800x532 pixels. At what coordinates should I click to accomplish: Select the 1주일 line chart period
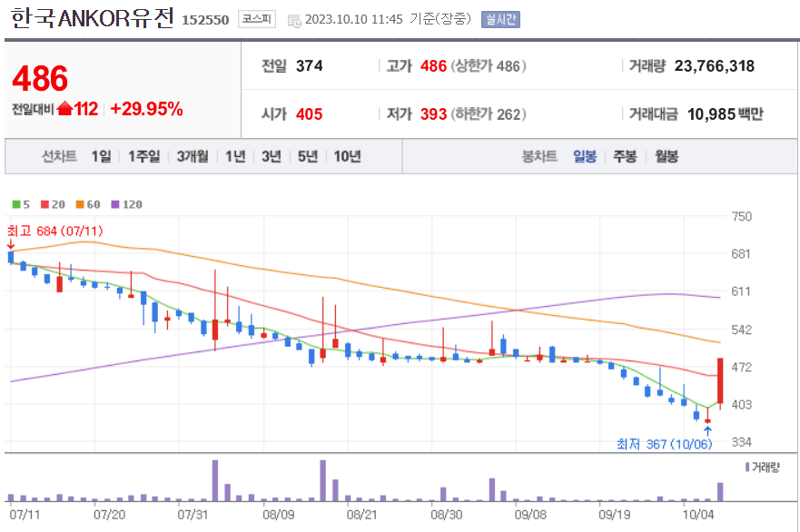pyautogui.click(x=143, y=156)
